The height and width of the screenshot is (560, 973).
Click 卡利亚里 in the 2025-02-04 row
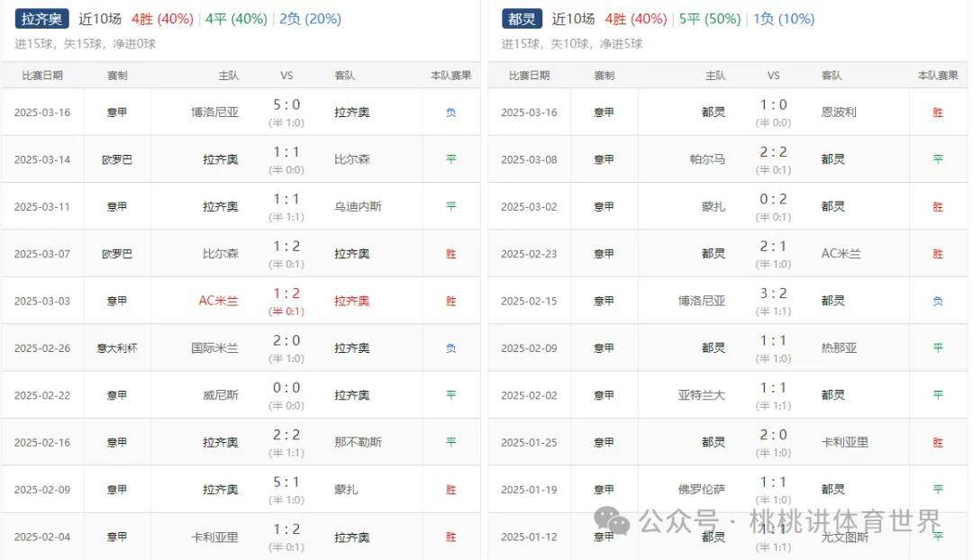[214, 537]
